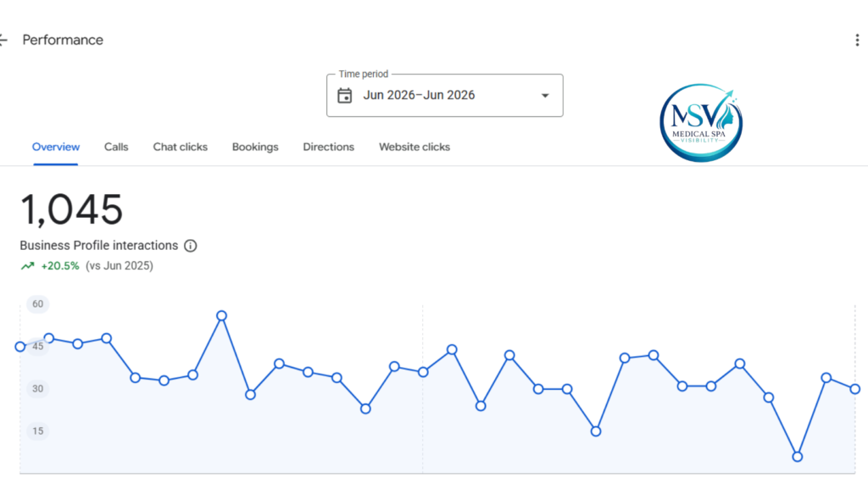
Task: Go back using the back arrow
Action: pyautogui.click(x=3, y=40)
